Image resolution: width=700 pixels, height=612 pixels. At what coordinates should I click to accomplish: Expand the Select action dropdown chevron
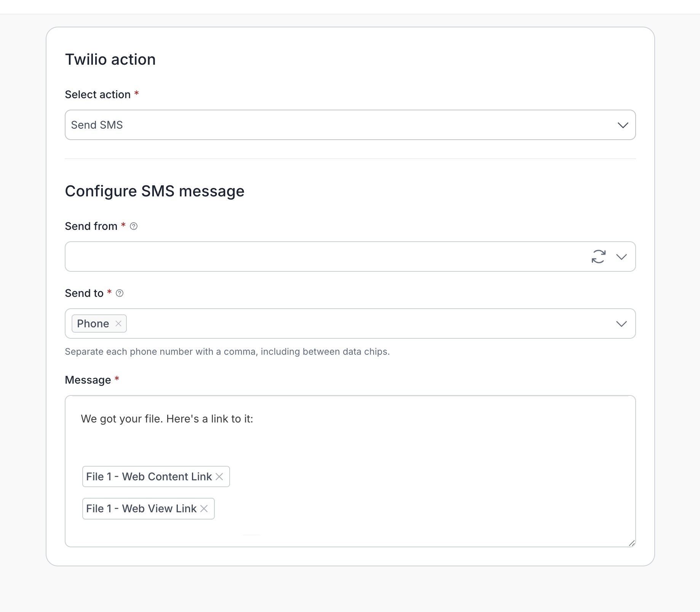point(623,125)
